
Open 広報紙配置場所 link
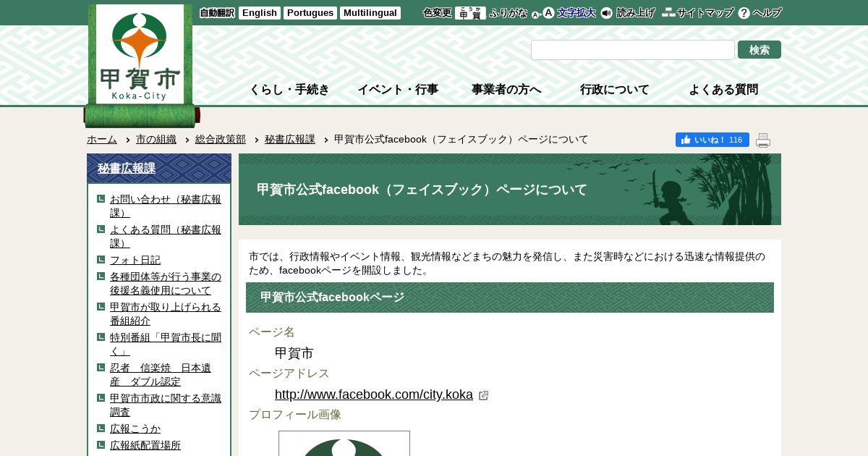click(145, 445)
